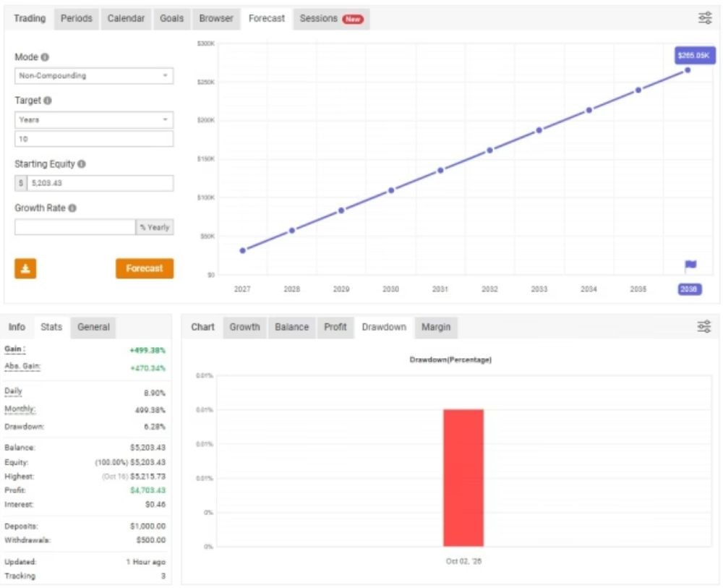Screen dimensions: 723x588
Task: Click the Abs. Gain label link
Action: tap(22, 367)
